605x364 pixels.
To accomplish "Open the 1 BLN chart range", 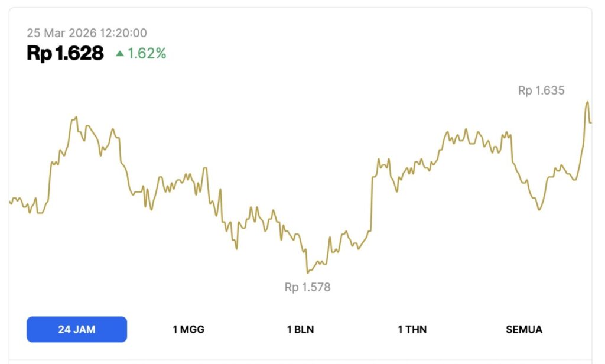I will [x=300, y=329].
